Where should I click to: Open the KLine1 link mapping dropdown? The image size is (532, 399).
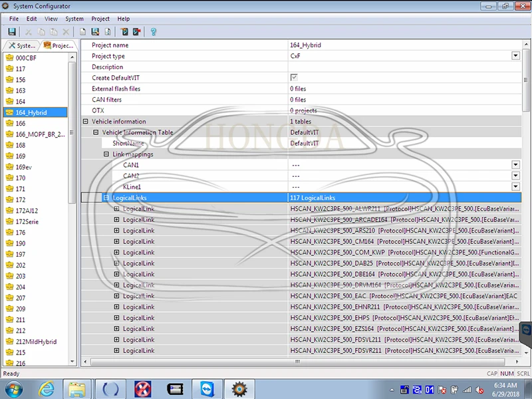pos(516,187)
